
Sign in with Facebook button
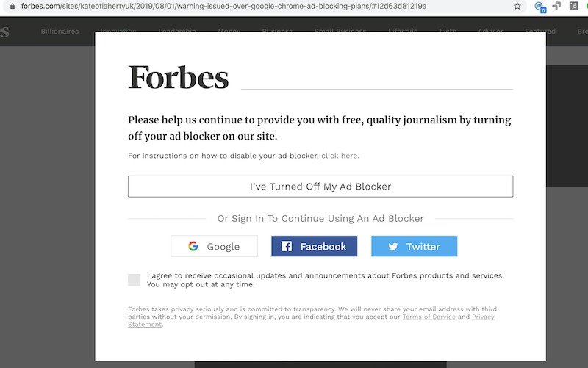[315, 246]
